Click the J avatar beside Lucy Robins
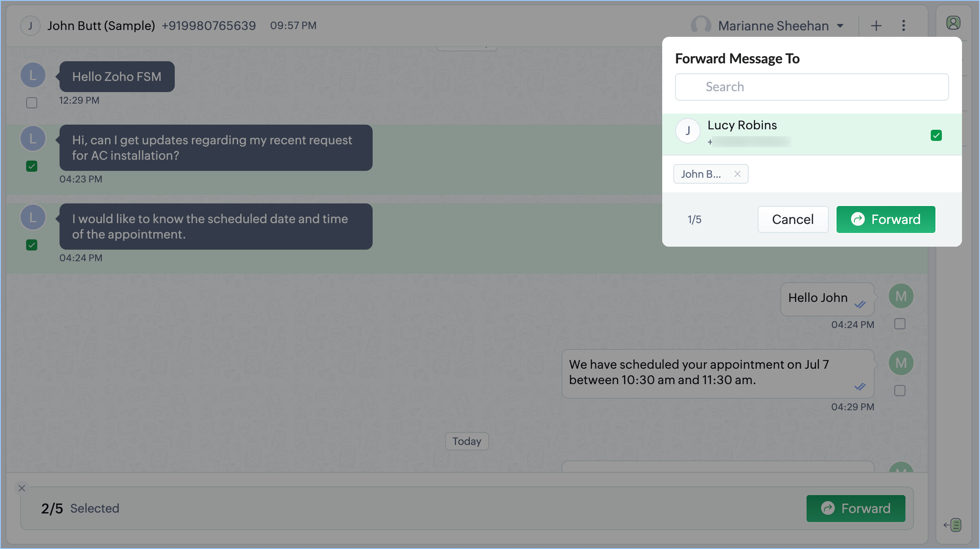The image size is (980, 549). [687, 131]
